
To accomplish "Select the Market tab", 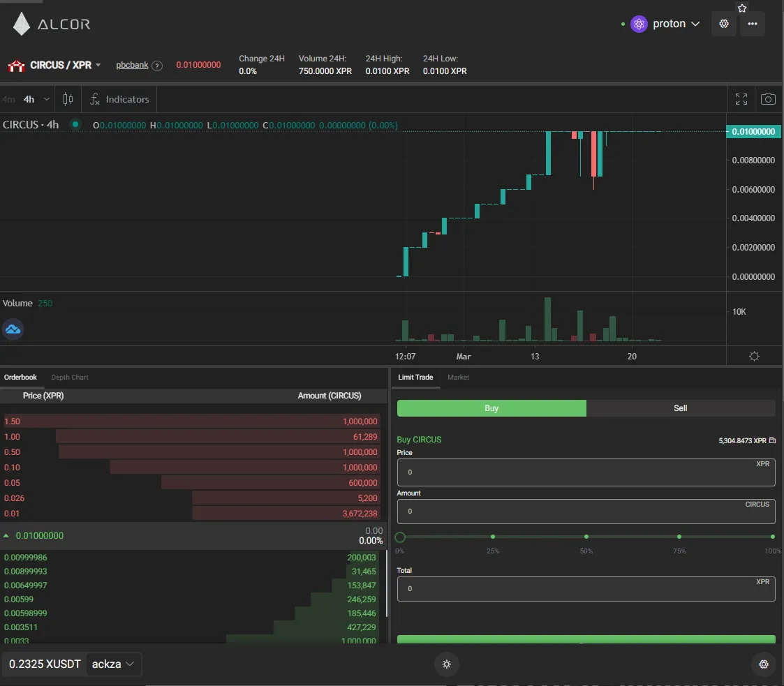I will click(x=458, y=378).
